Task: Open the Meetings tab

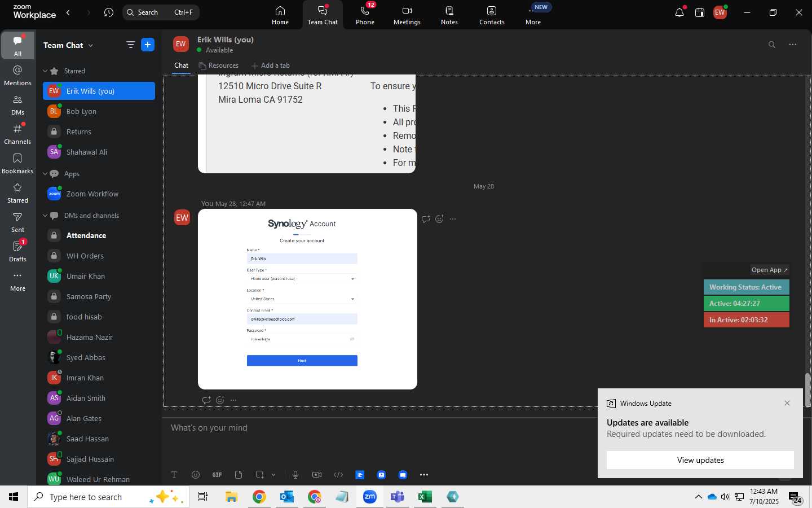Action: click(407, 15)
